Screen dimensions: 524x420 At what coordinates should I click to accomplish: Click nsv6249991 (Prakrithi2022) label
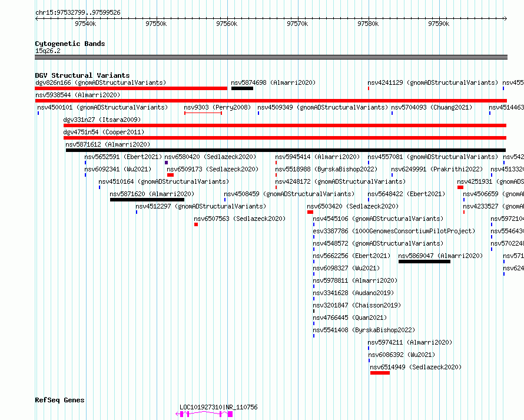437,169
